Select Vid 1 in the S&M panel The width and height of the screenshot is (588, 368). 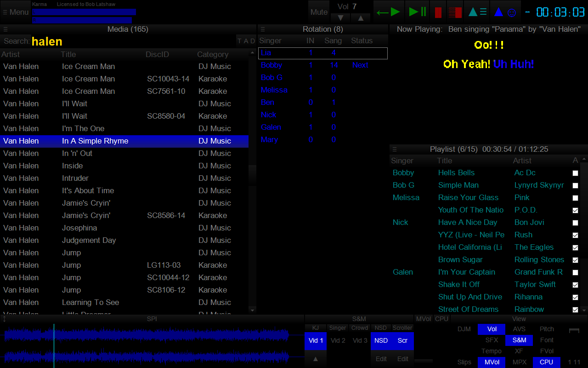(316, 341)
